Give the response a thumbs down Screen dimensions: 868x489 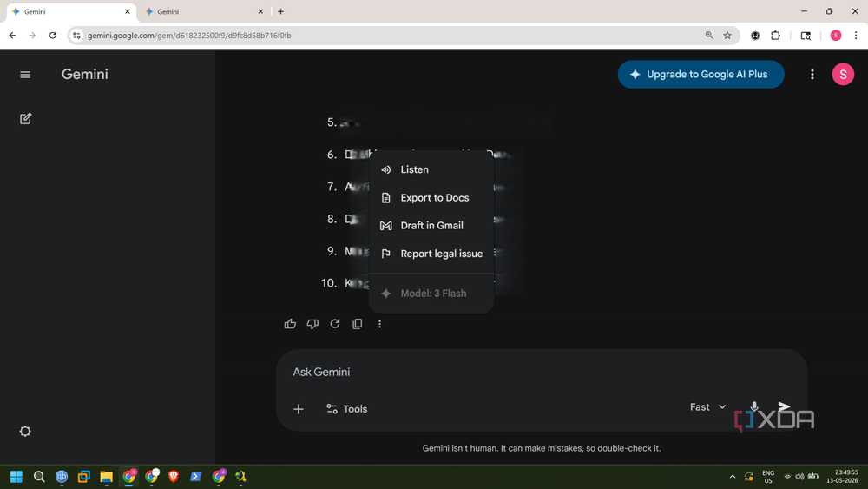tap(312, 324)
